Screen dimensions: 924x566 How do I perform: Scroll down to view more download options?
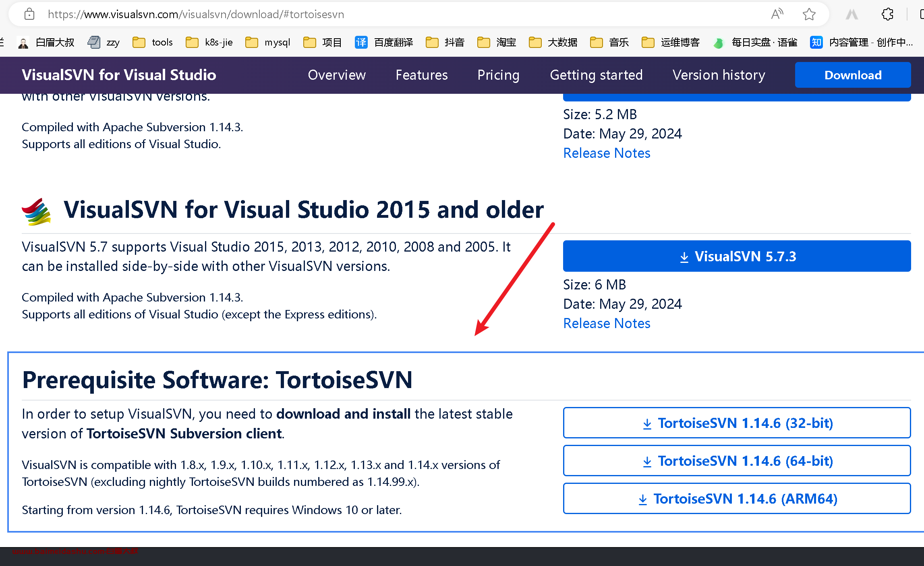[x=462, y=495]
